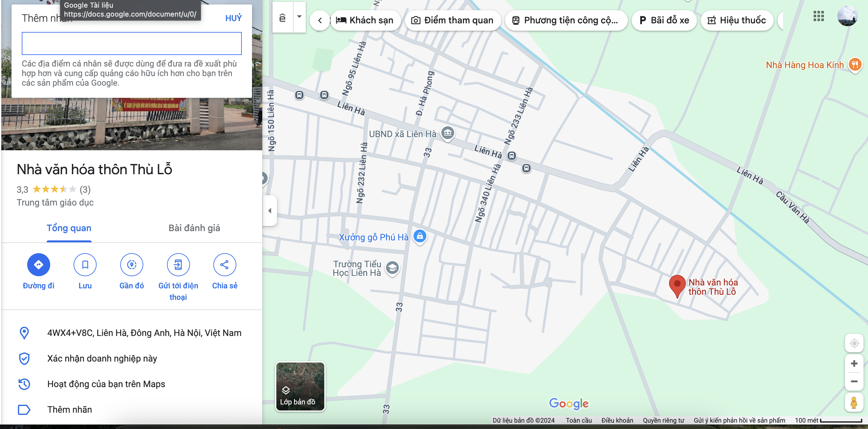
Task: Click the verify business shield icon
Action: tap(24, 359)
